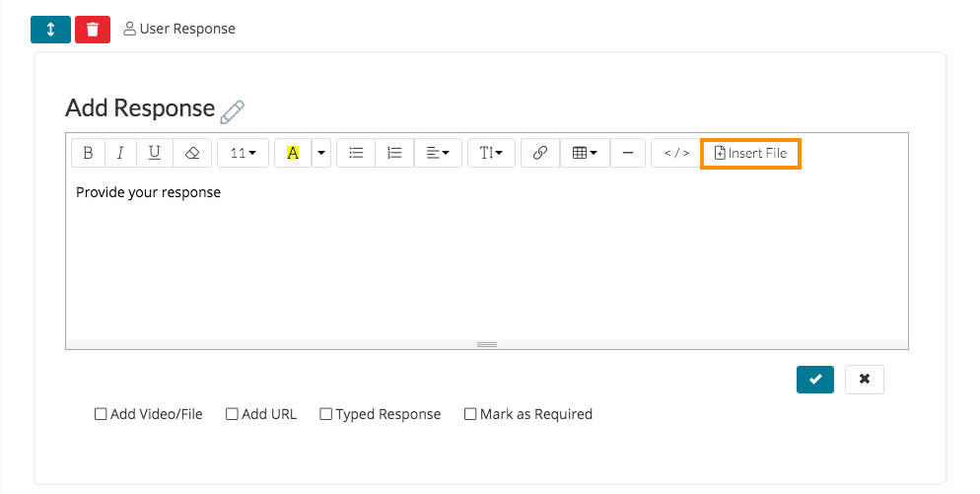Click into the Provide your response text area
The height and width of the screenshot is (494, 980).
pyautogui.click(x=487, y=256)
